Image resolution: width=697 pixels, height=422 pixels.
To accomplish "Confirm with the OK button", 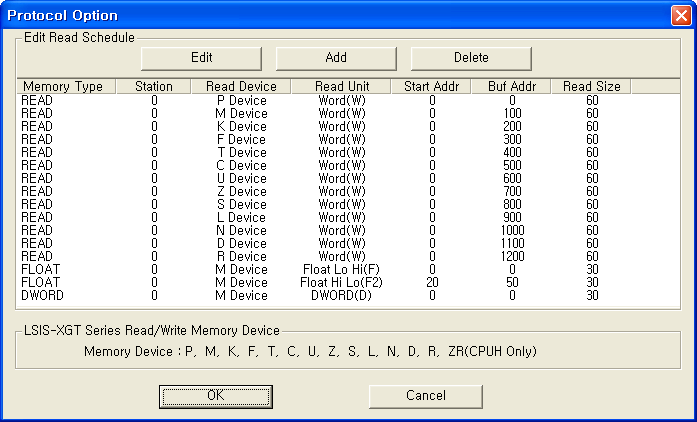I will tap(216, 396).
